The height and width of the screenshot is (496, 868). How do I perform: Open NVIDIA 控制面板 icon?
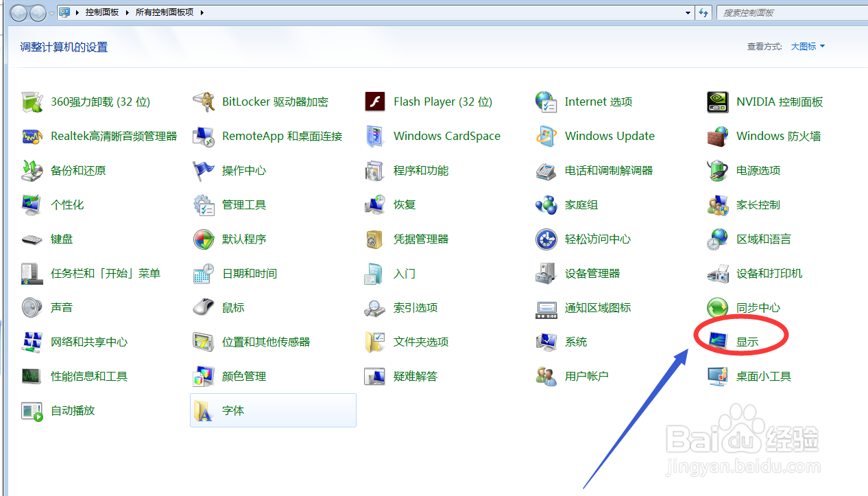coord(718,102)
